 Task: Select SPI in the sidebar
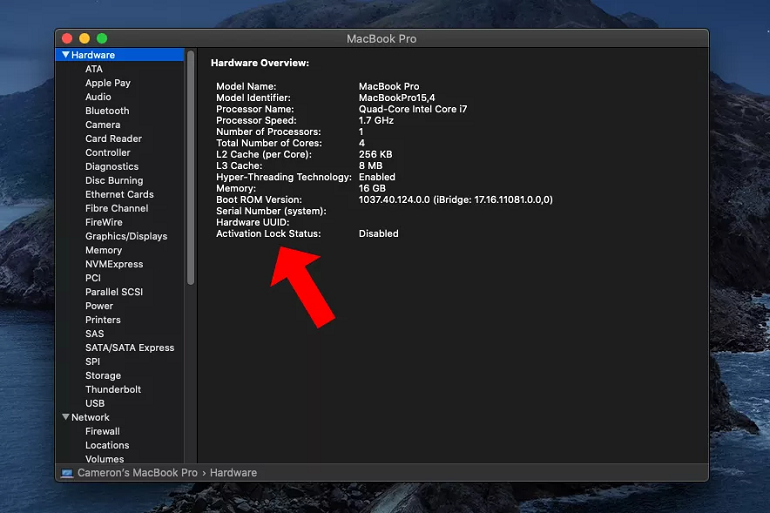click(x=92, y=361)
